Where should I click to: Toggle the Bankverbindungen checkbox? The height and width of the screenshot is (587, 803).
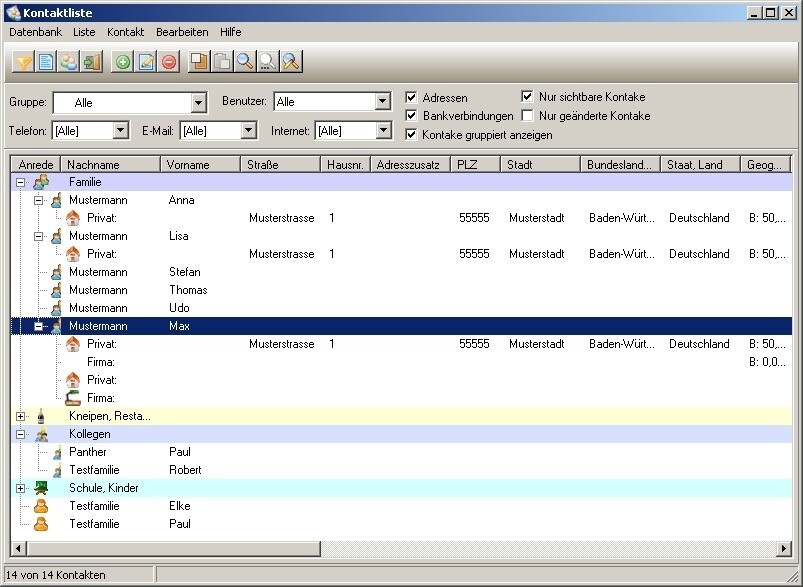point(412,116)
